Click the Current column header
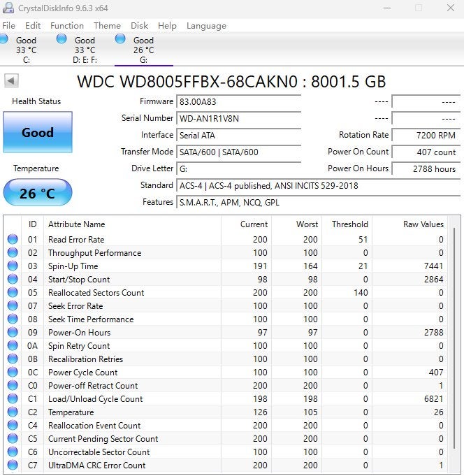 pos(247,224)
